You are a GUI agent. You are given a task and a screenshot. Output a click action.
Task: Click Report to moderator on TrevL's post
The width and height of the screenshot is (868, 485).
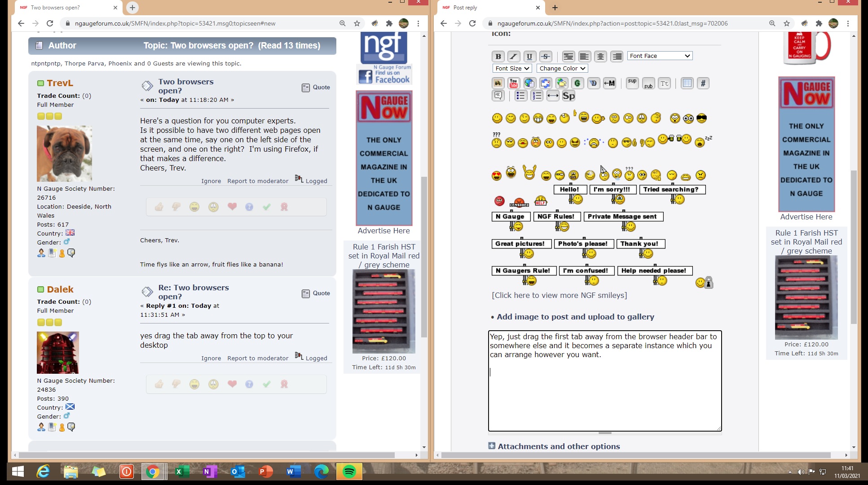(258, 181)
